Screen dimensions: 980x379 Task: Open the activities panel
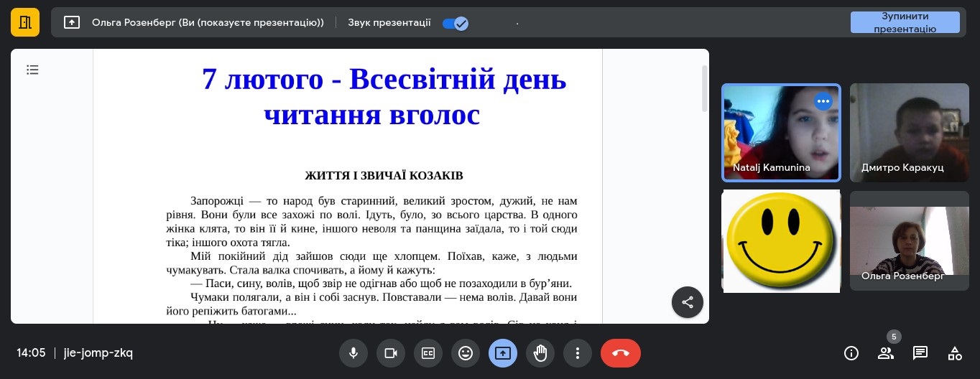click(x=955, y=353)
